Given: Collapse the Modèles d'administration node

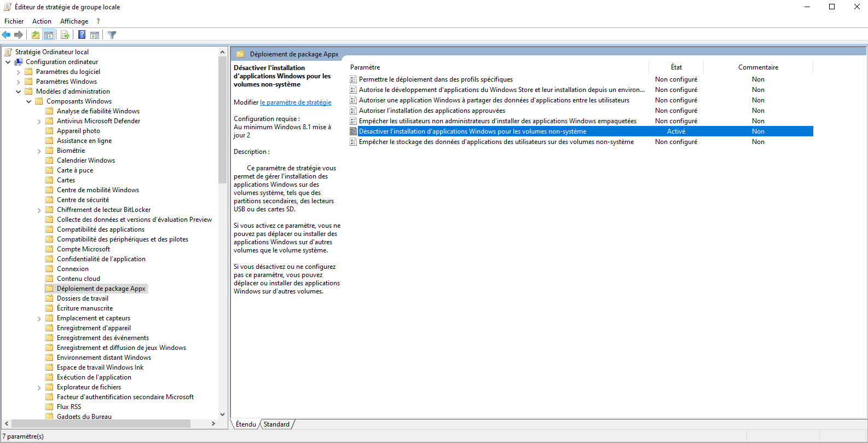Looking at the screenshot, I should coord(19,91).
